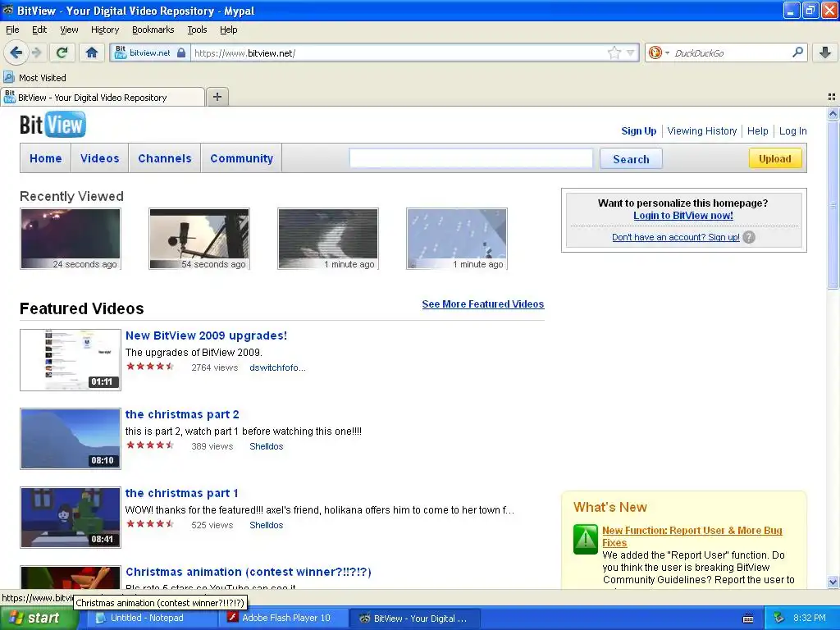
Task: Go to the Videos navigation tab
Action: click(99, 158)
